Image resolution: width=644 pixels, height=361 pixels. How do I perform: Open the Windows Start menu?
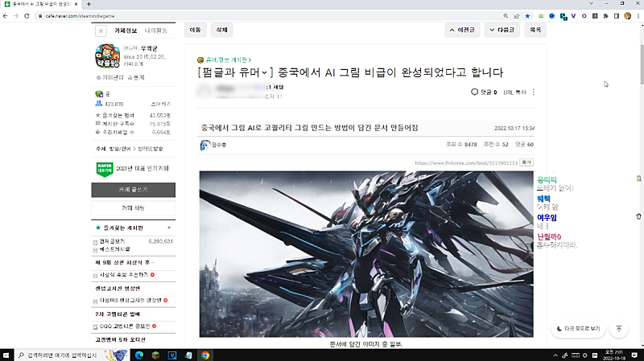[x=6, y=355]
